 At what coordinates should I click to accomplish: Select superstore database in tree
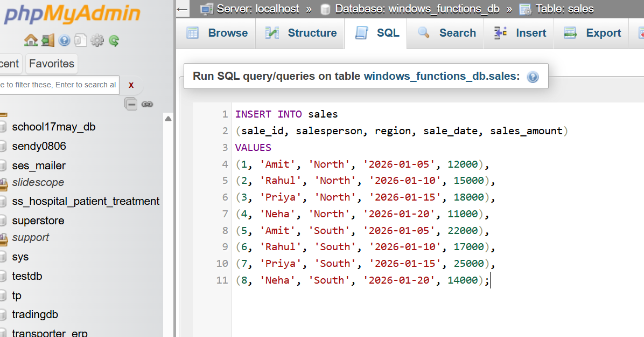point(38,221)
